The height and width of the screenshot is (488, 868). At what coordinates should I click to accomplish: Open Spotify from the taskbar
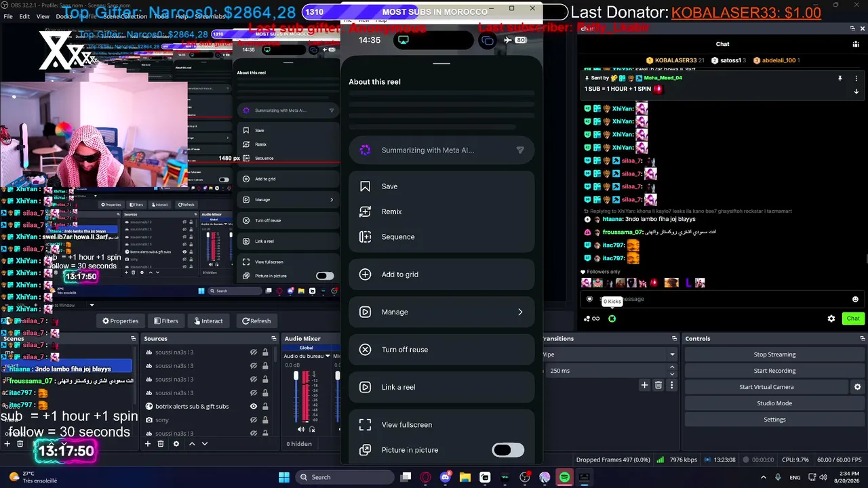564,477
